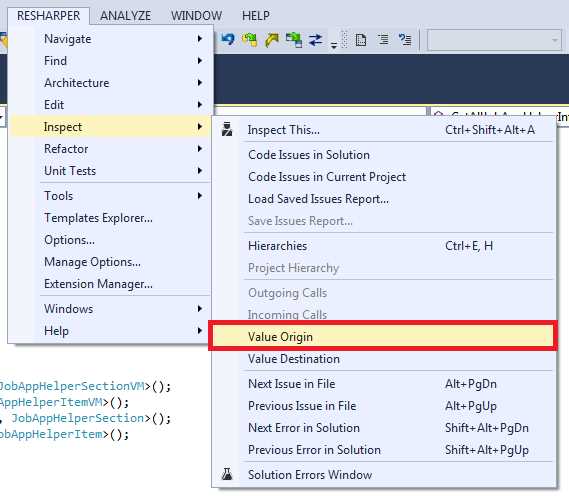Choose Load Saved Issues Report...
Image resolution: width=569 pixels, height=500 pixels.
384,199
